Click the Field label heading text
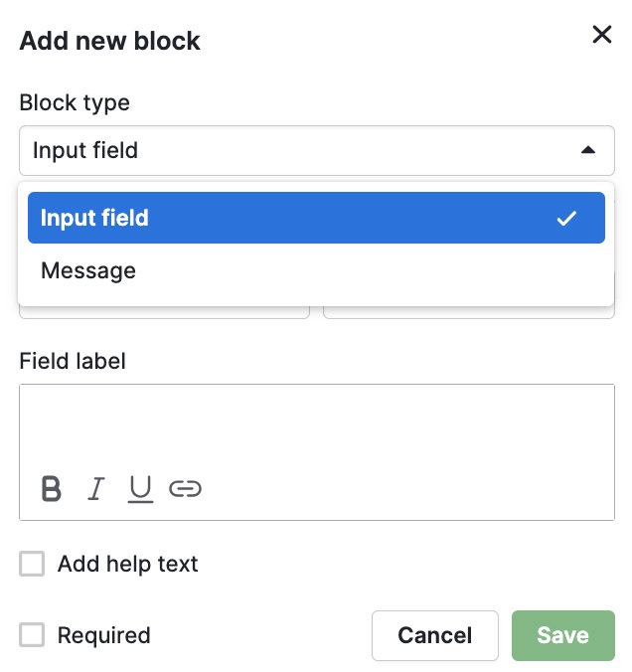632x672 pixels. coord(73,361)
